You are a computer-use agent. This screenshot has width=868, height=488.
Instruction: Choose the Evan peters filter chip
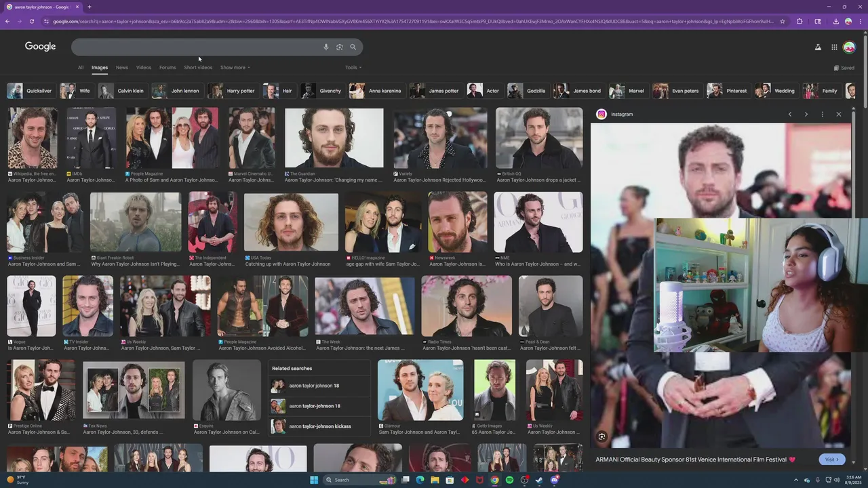[677, 91]
